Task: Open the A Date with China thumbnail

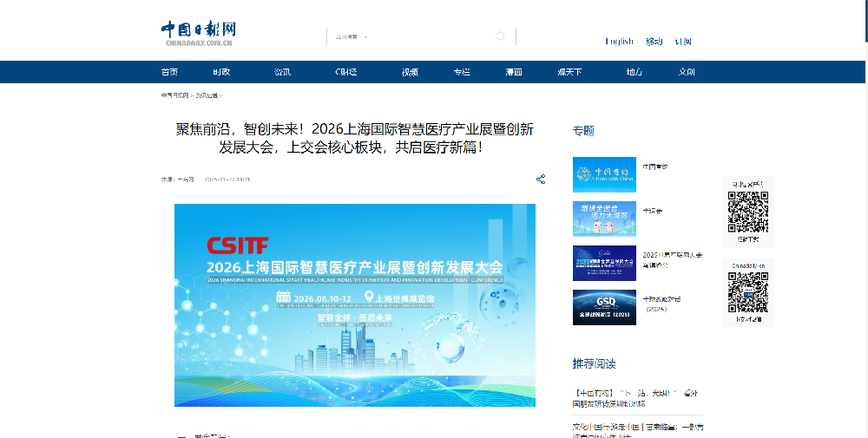Action: pos(604,174)
